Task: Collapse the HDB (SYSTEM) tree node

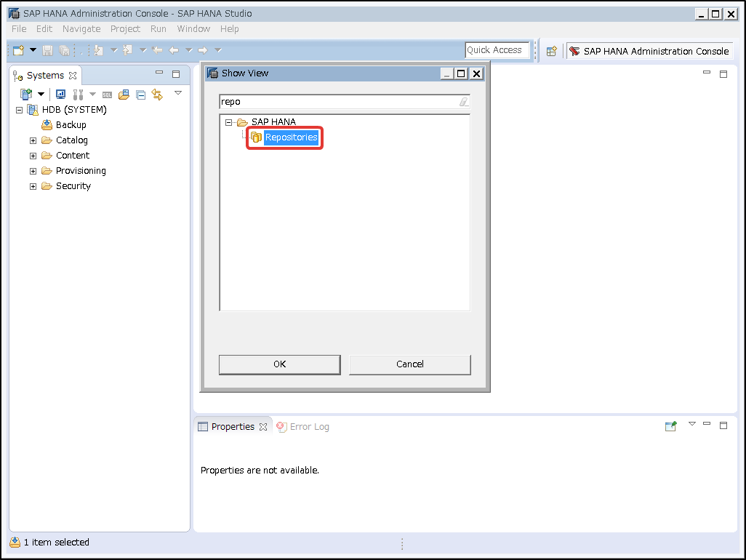Action: click(19, 110)
